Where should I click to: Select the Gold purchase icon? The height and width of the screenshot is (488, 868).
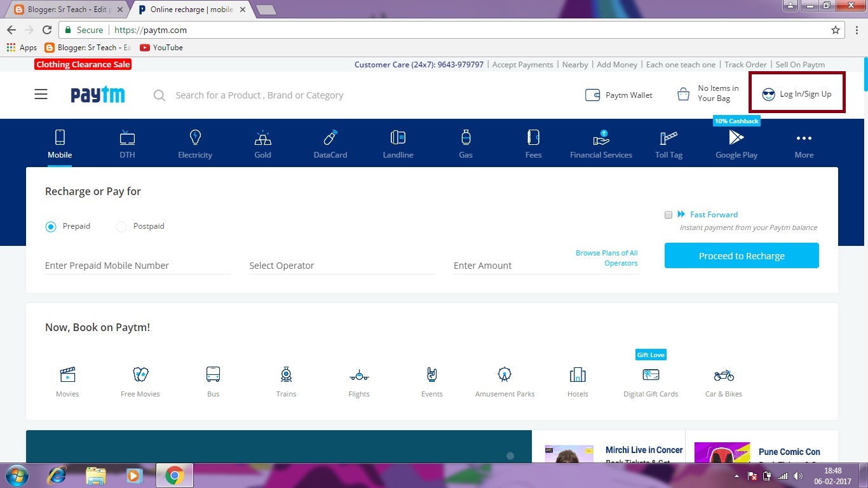(x=262, y=143)
